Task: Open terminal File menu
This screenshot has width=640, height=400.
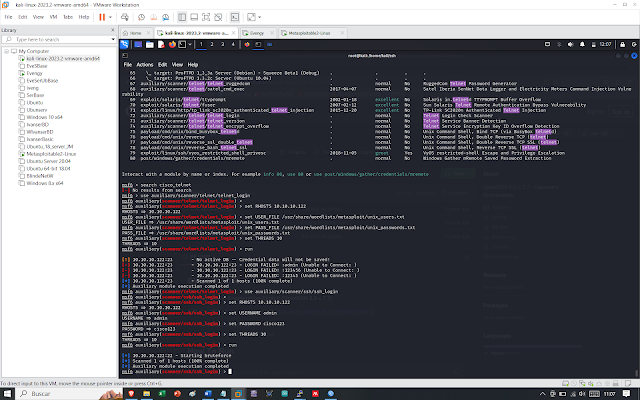Action: (128, 64)
